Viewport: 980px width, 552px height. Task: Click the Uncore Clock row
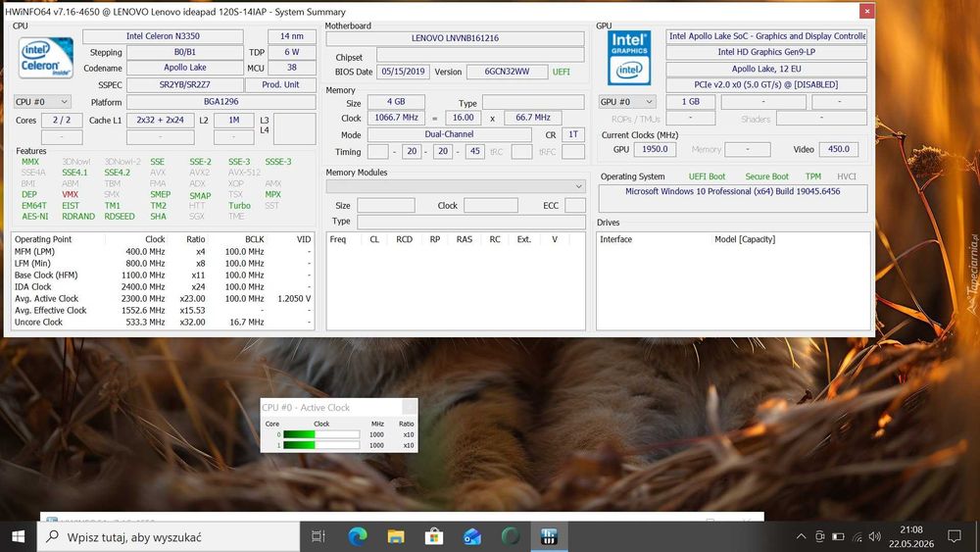click(163, 322)
